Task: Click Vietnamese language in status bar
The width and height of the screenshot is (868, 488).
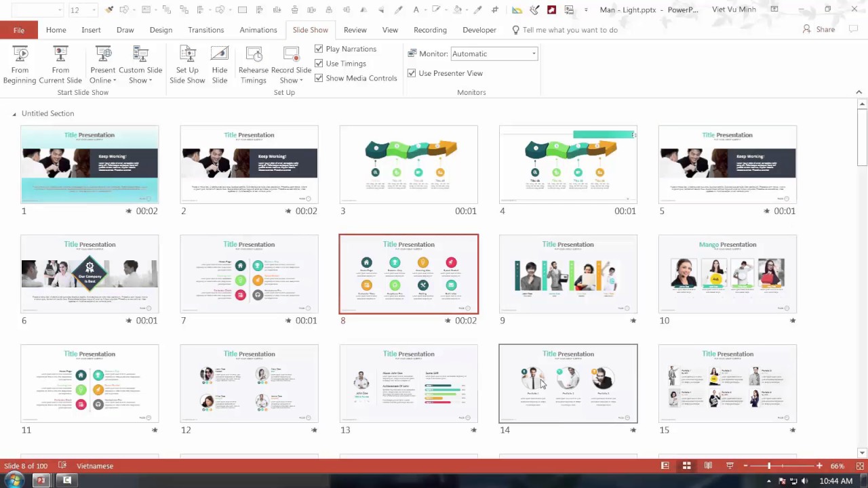Action: (95, 466)
